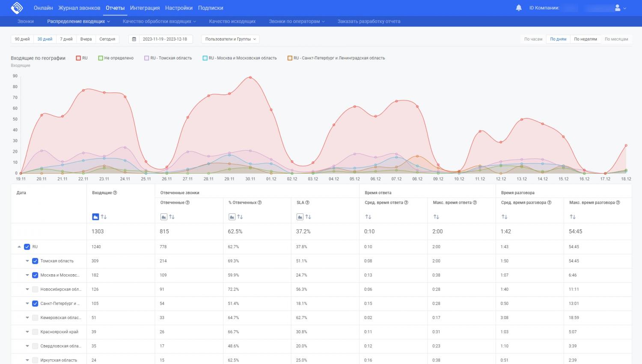The width and height of the screenshot is (642, 364).
Task: Toggle RU - Томская область legend swatch
Action: 146,58
